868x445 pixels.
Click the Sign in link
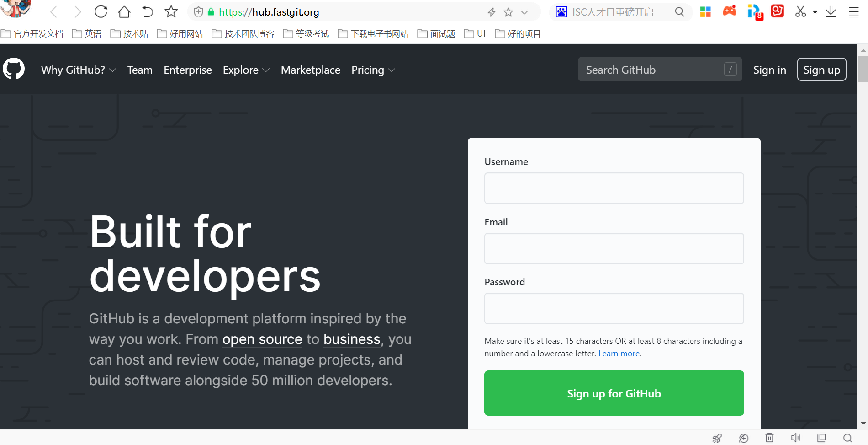(x=770, y=70)
